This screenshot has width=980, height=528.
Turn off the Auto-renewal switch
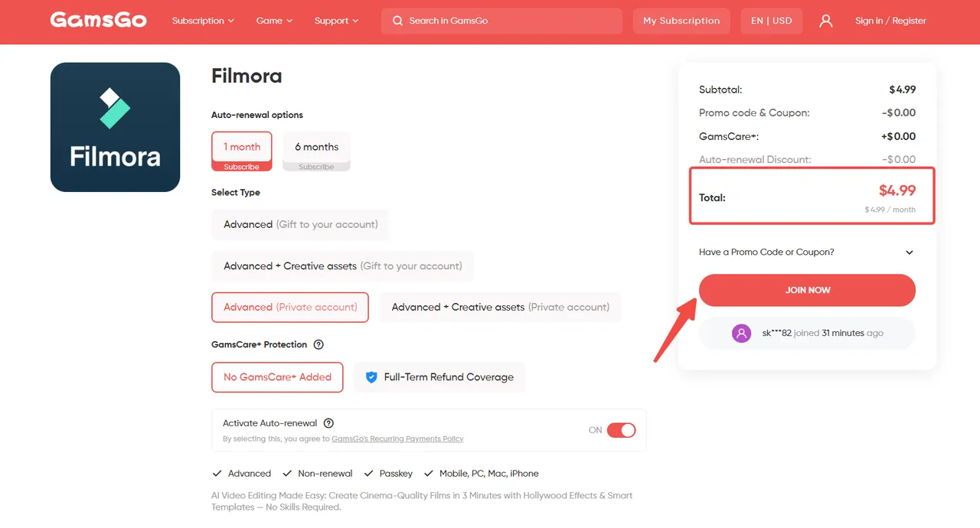[621, 430]
